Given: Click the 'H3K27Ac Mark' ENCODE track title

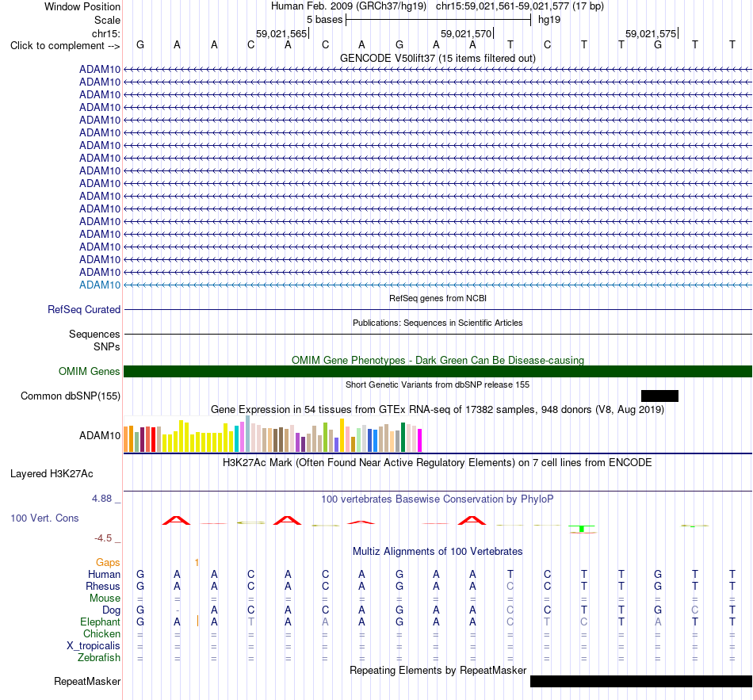Looking at the screenshot, I should pyautogui.click(x=438, y=463).
